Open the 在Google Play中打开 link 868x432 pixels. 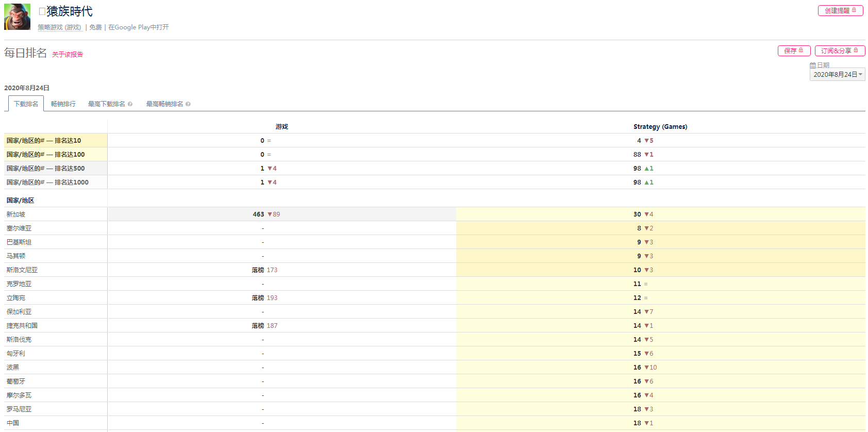[138, 27]
